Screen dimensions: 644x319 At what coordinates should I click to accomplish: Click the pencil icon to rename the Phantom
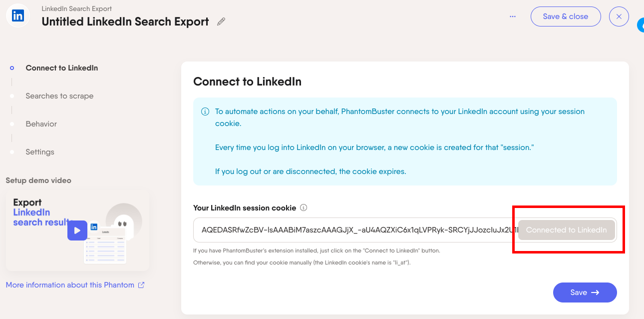point(221,21)
